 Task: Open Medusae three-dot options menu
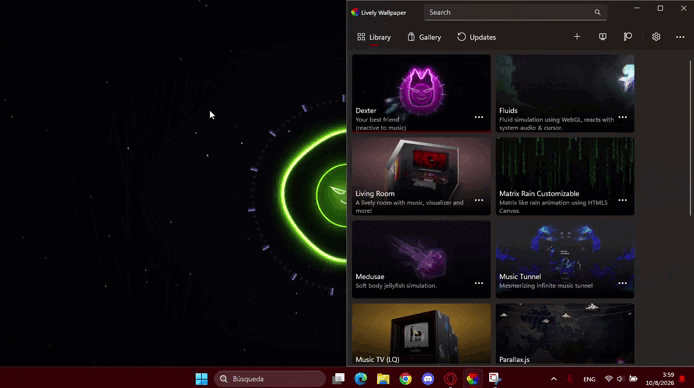point(479,283)
